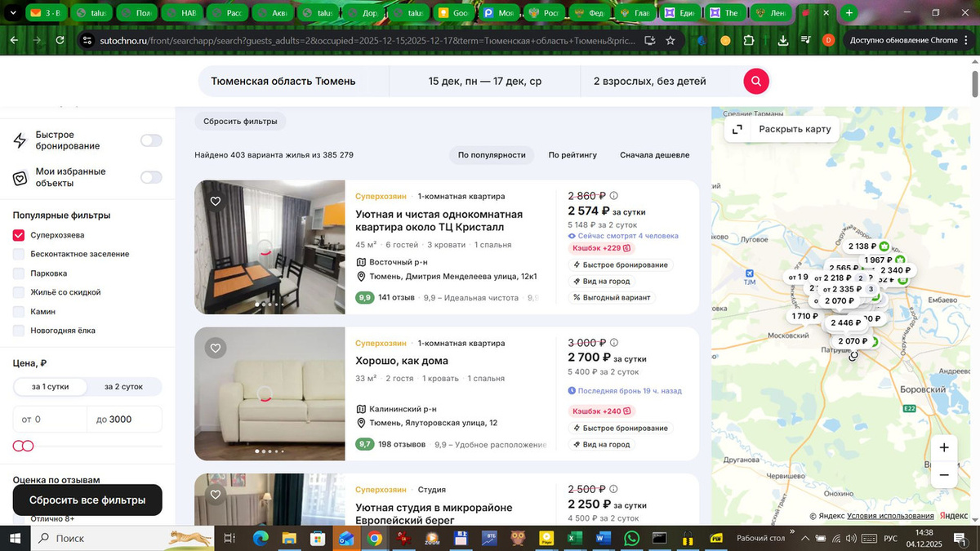Click the expand map icon
Screen dimensions: 980x551
coord(737,129)
